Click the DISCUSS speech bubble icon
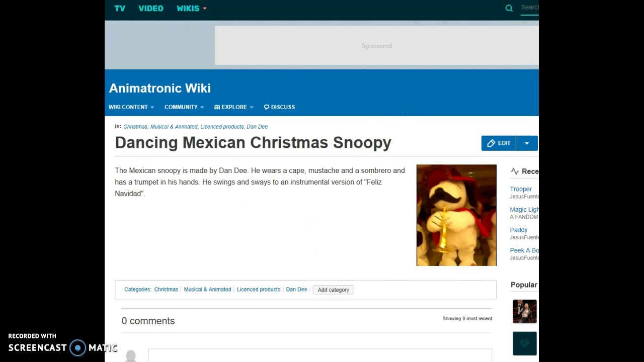This screenshot has width=644, height=362. click(x=267, y=107)
